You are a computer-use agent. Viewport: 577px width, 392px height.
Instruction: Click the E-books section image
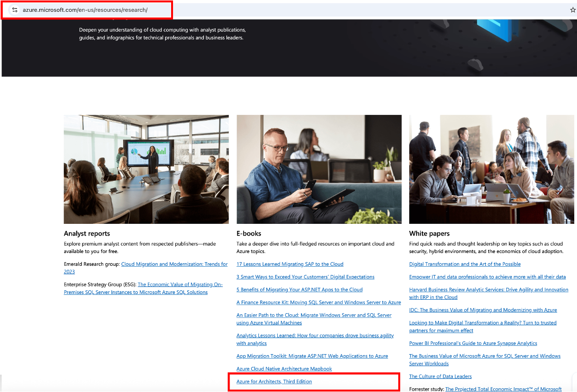[x=319, y=169]
